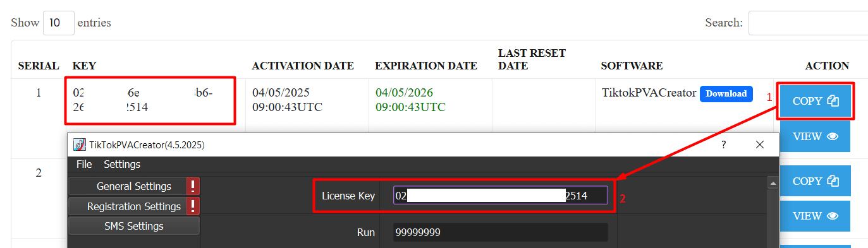Viewport: 868px width, 248px height.
Task: Close the TikTokPVACreator window
Action: (x=760, y=145)
